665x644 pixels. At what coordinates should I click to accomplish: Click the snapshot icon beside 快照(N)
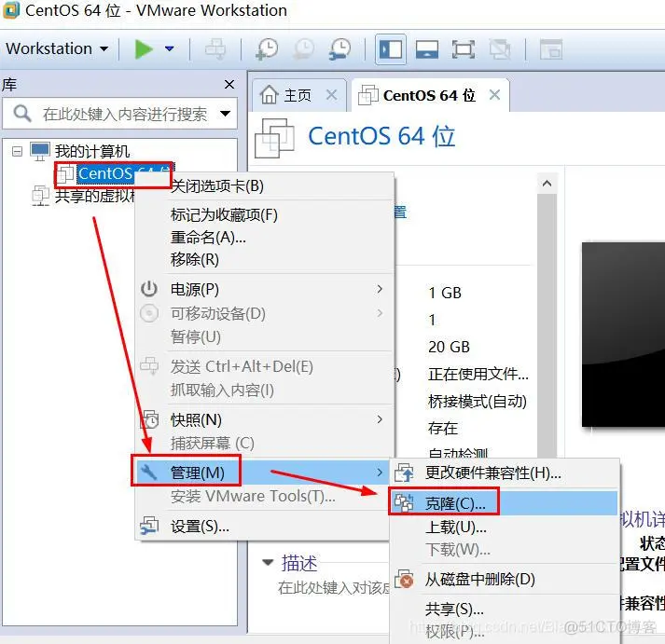[x=149, y=419]
